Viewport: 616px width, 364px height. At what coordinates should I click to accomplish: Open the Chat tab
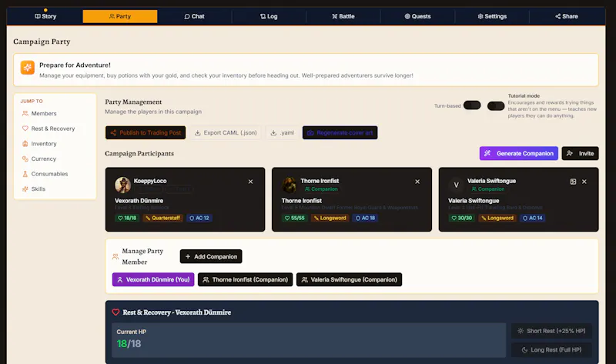195,16
